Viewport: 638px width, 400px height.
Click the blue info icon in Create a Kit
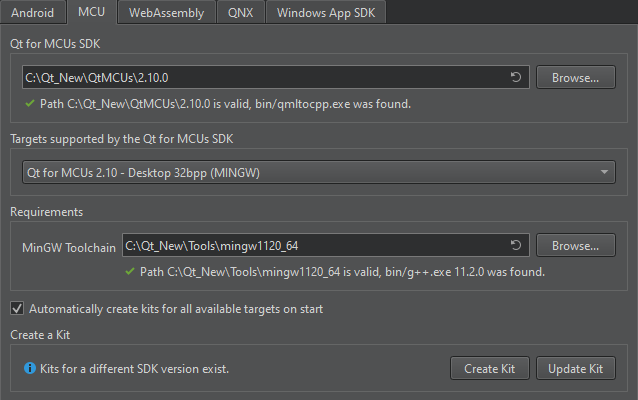pyautogui.click(x=28, y=369)
